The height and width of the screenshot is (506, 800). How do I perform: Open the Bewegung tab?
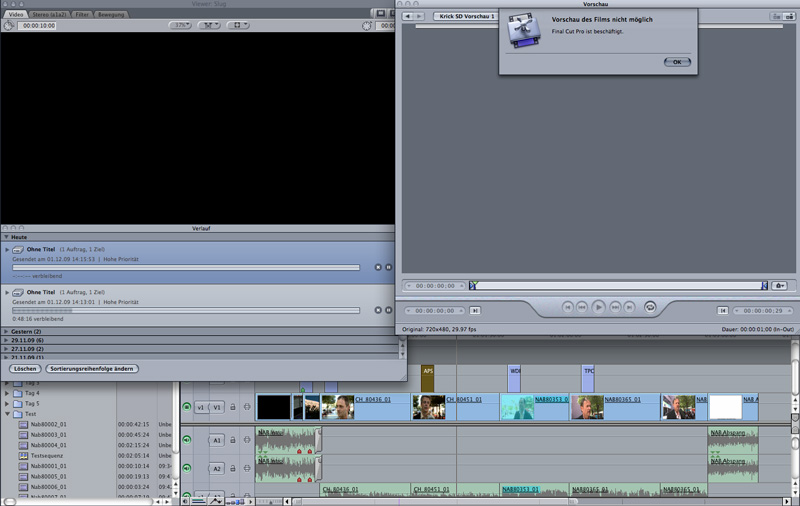[110, 15]
